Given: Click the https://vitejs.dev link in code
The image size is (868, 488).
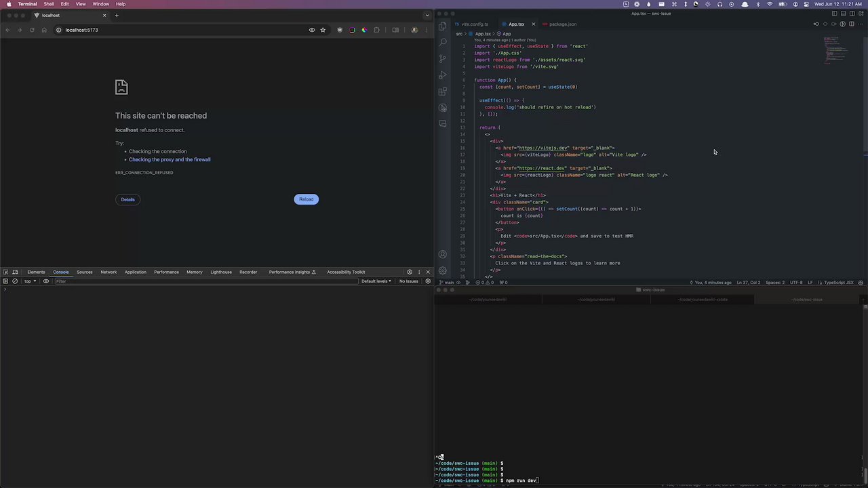Looking at the screenshot, I should (x=544, y=148).
